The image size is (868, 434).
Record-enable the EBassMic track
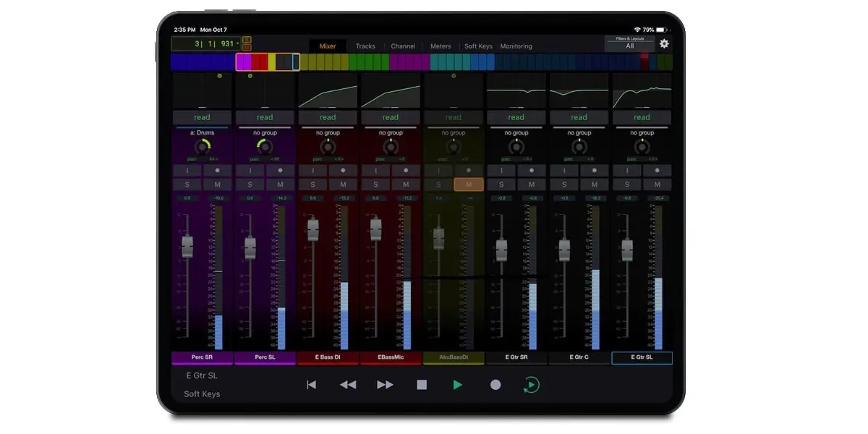click(406, 171)
